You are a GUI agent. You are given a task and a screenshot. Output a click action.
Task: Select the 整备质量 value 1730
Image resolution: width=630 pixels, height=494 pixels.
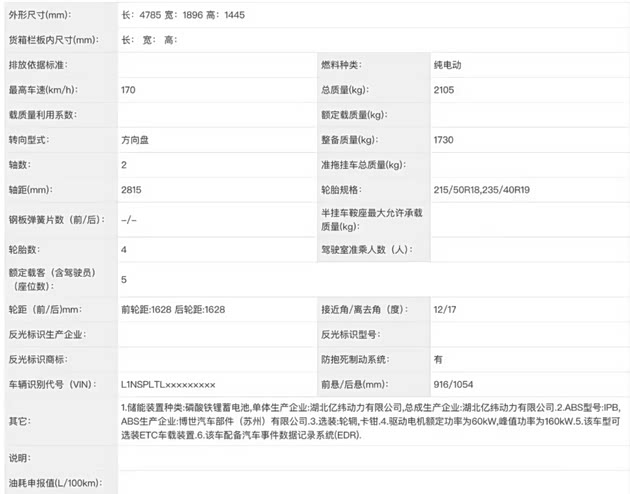pos(445,139)
